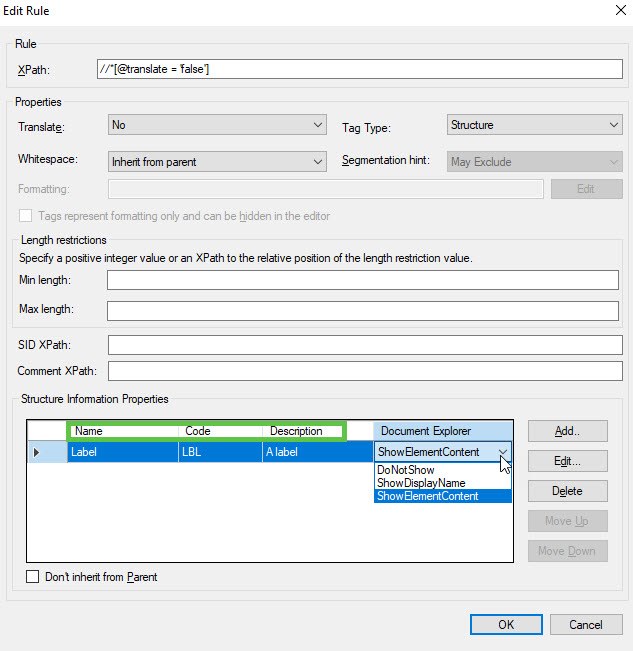The width and height of the screenshot is (633, 651).
Task: Click the Name column header
Action: pos(123,431)
